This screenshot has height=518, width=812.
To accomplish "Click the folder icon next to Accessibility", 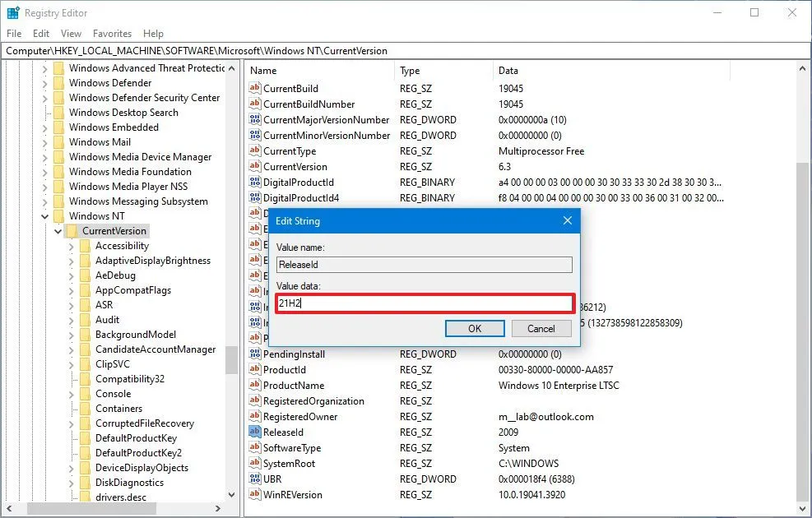I will tap(84, 245).
